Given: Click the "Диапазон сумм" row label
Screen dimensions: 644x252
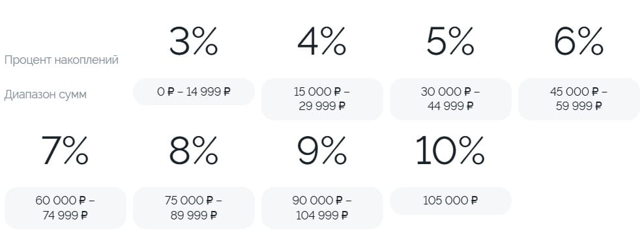Looking at the screenshot, I should click(46, 95).
